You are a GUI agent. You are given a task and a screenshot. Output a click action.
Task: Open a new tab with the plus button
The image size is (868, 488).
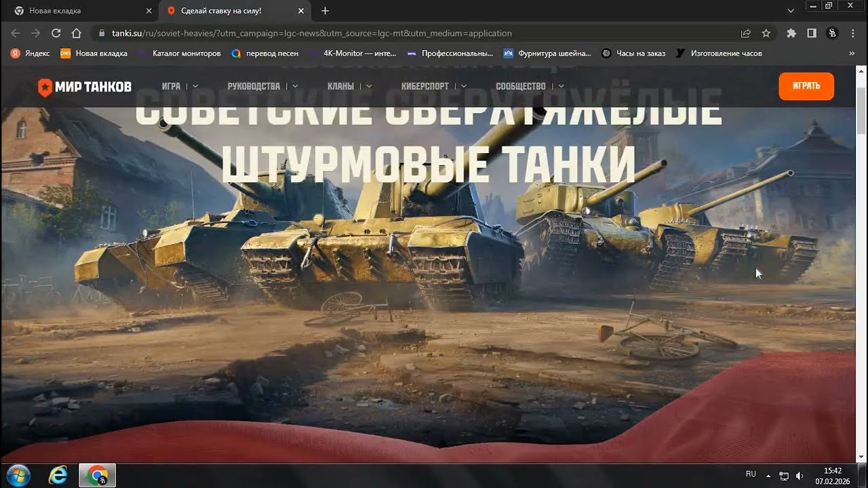pos(325,11)
